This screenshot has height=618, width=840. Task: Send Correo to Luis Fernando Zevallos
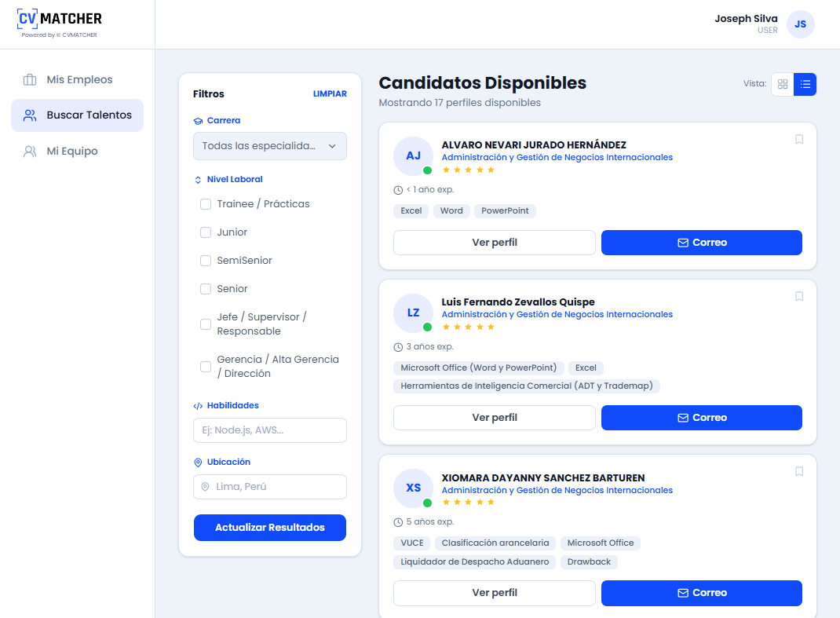coord(702,418)
